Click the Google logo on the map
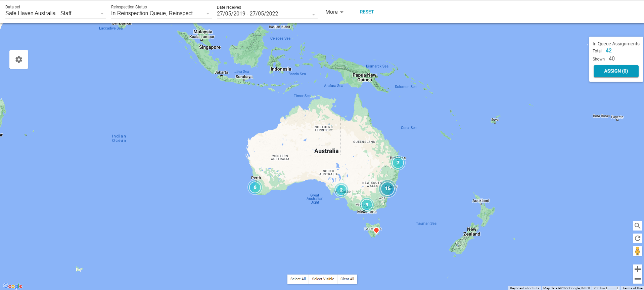 tap(13, 286)
